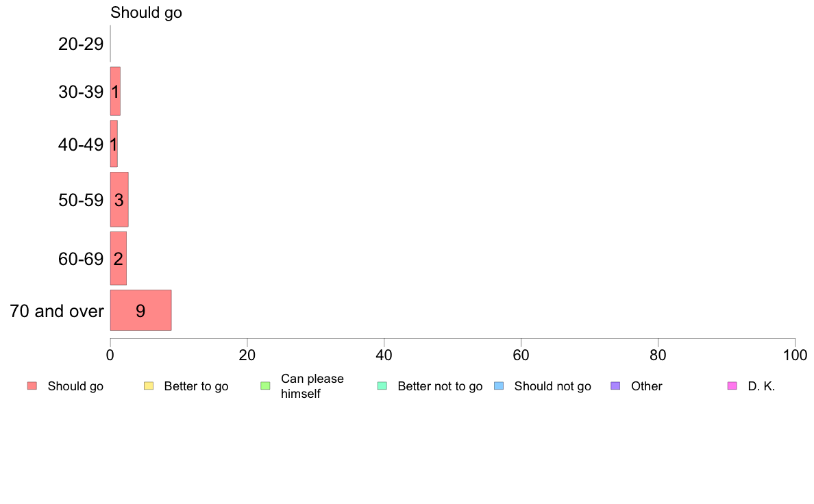Image resolution: width=814 pixels, height=504 pixels.
Task: Click the Should go chart title
Action: [146, 12]
